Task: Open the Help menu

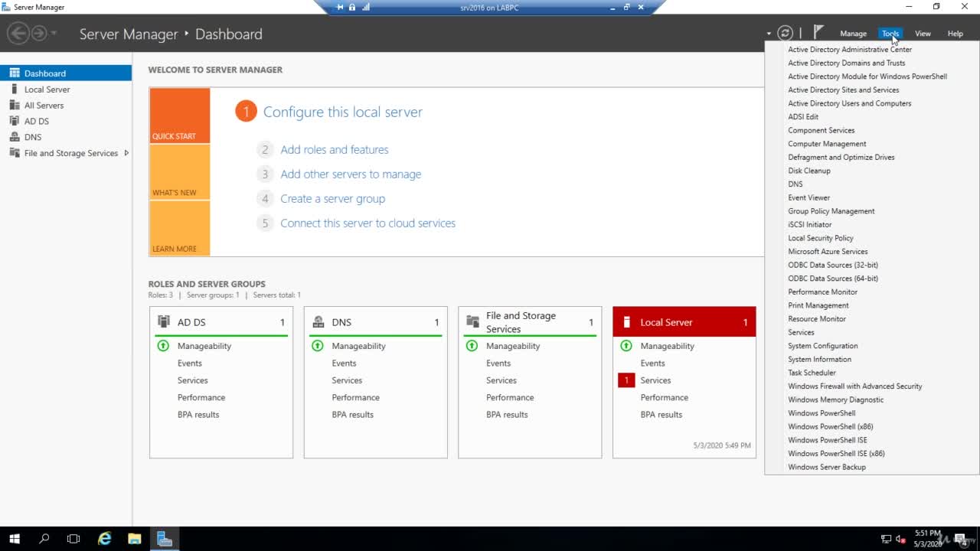Action: (955, 34)
